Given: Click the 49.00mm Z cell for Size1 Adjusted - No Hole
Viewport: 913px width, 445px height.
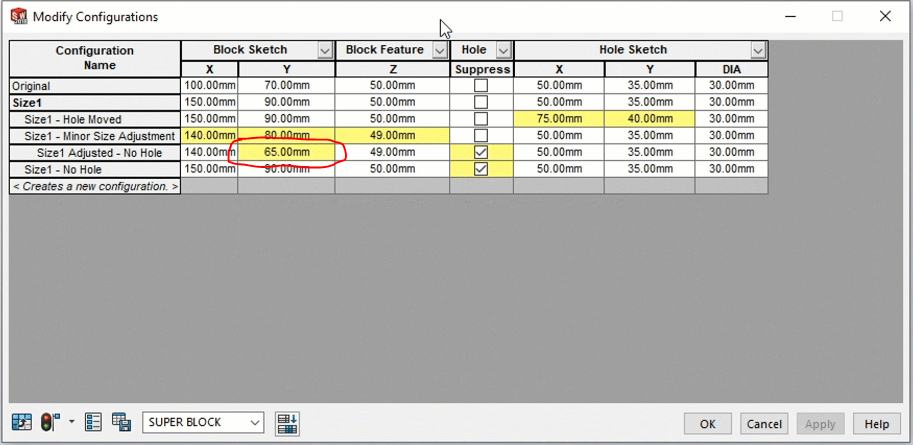Looking at the screenshot, I should (x=392, y=153).
